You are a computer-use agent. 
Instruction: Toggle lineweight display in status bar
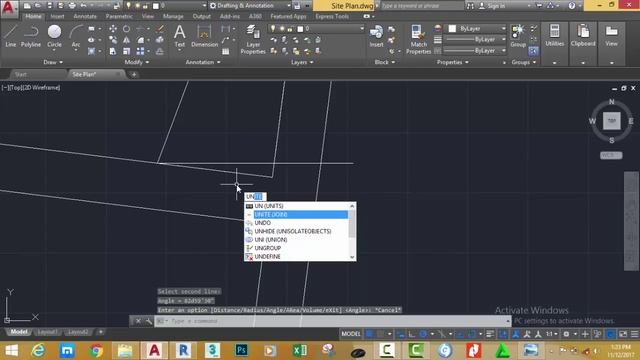[490, 334]
